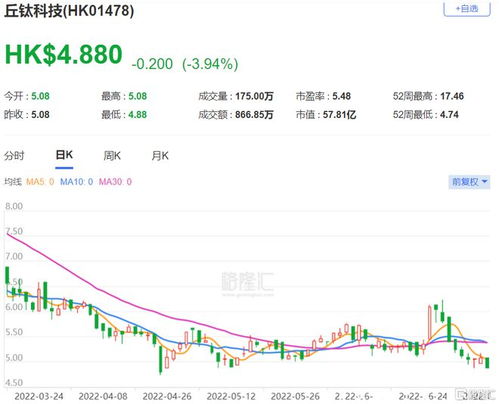Open the 月K monthly chart tab
The height and width of the screenshot is (404, 499).
click(x=160, y=156)
